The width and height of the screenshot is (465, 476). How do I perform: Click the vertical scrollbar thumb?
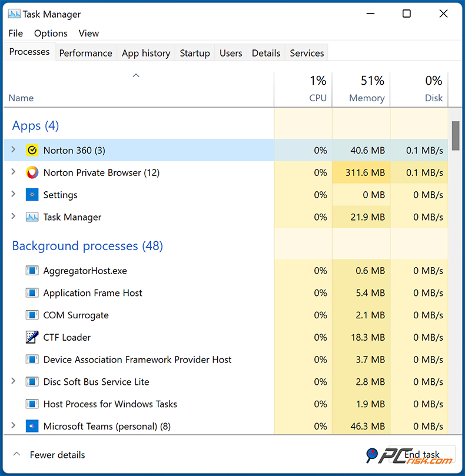tap(455, 134)
